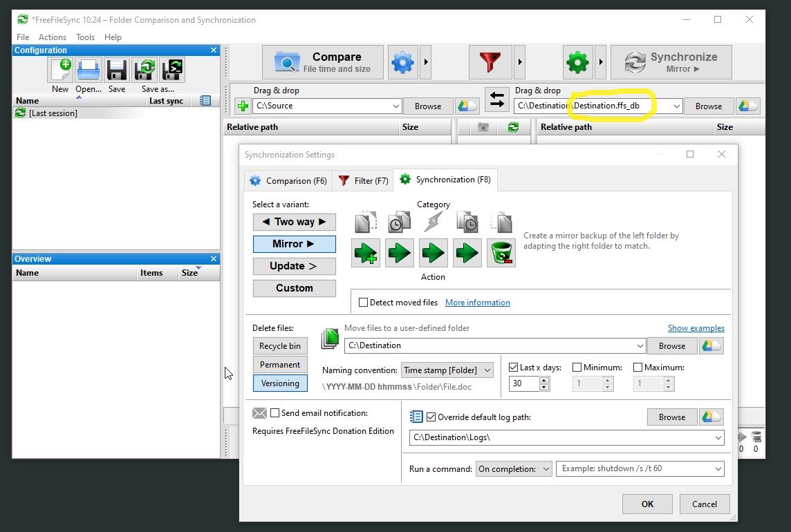
Task: Enable the Minimum versions checkbox
Action: coord(577,368)
